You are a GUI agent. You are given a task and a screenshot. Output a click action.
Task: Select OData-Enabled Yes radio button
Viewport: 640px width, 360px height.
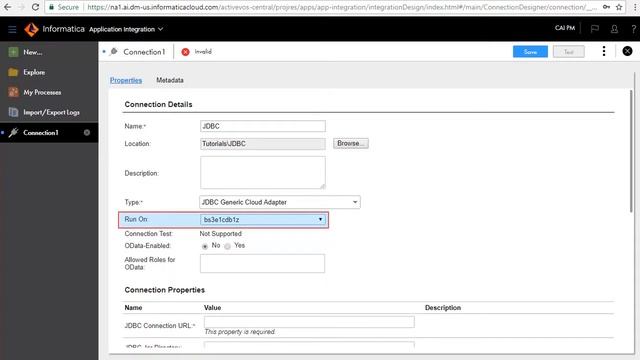pyautogui.click(x=227, y=246)
